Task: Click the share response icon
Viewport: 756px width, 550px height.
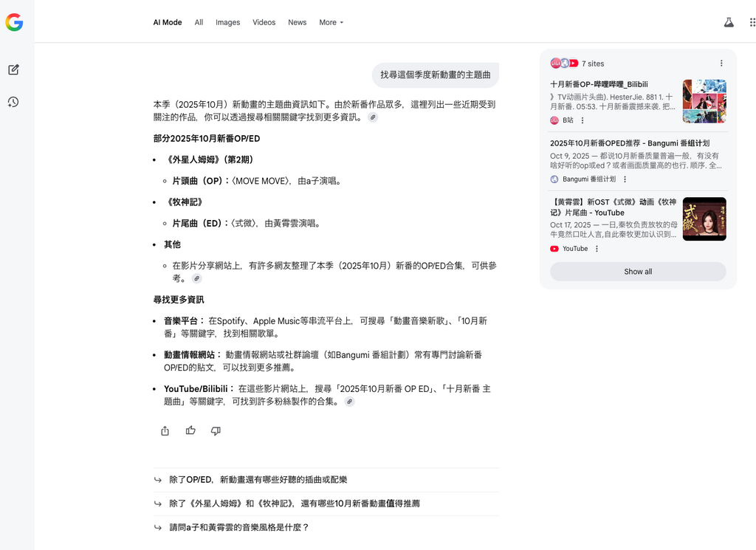Action: tap(165, 431)
